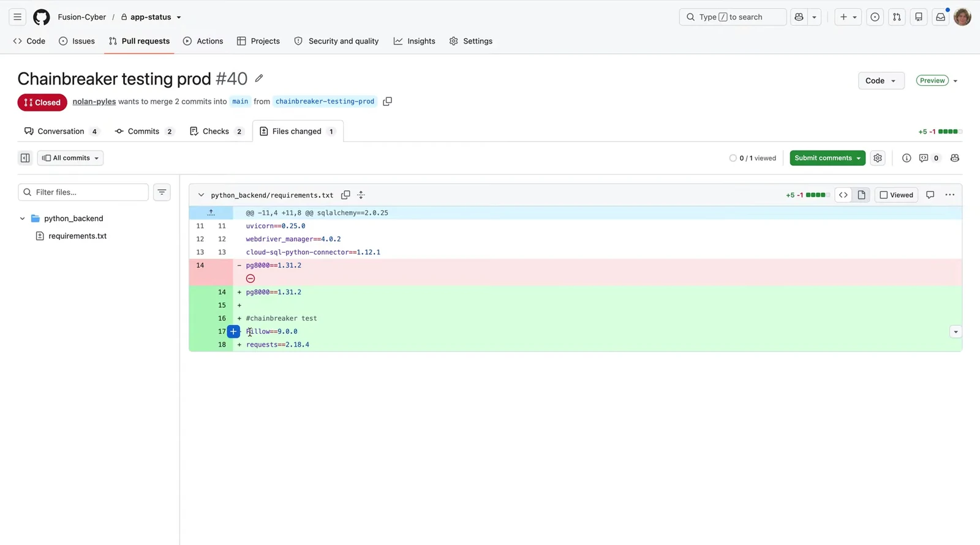The image size is (980, 545).
Task: Open the comments count panel icon
Action: 929,158
